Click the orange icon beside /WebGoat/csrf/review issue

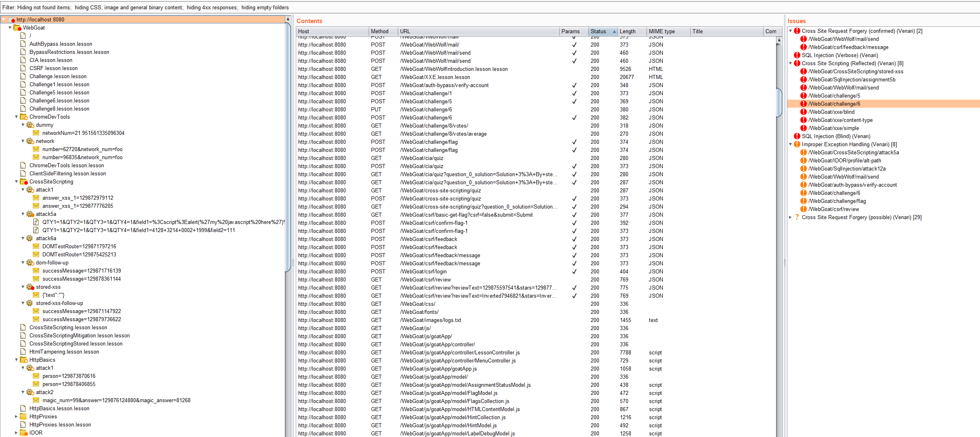tap(803, 209)
